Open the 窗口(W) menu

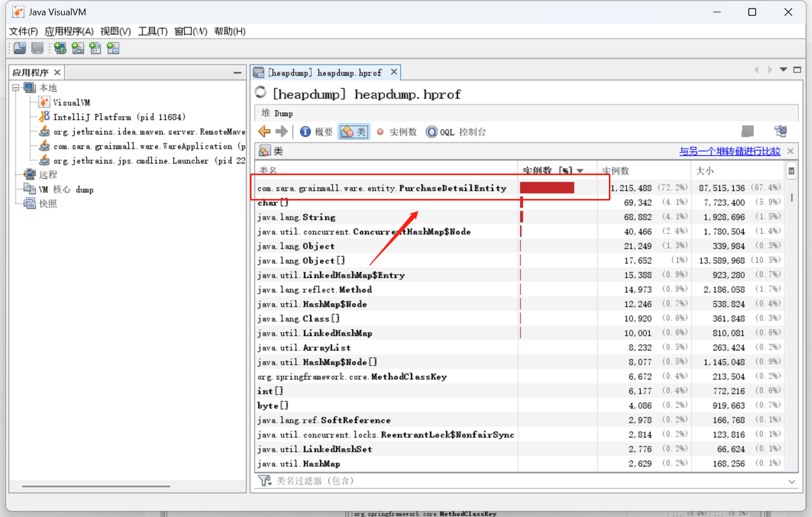tap(191, 31)
